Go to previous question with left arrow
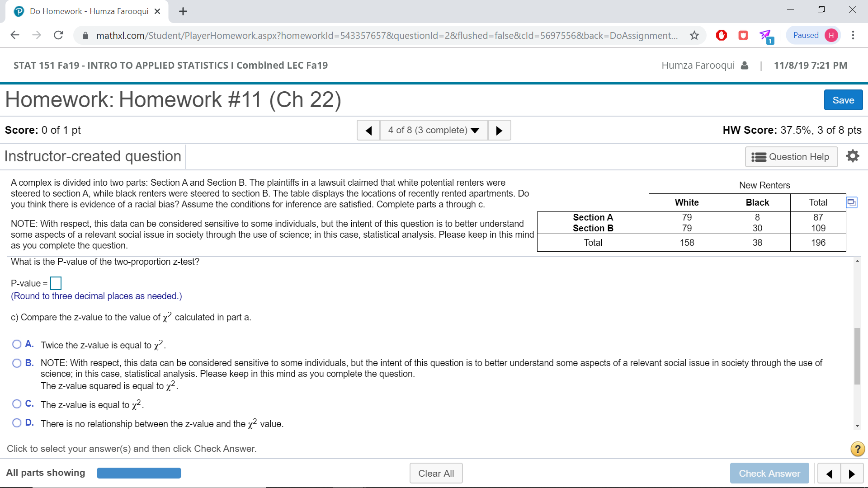Image resolution: width=868 pixels, height=488 pixels. point(368,131)
